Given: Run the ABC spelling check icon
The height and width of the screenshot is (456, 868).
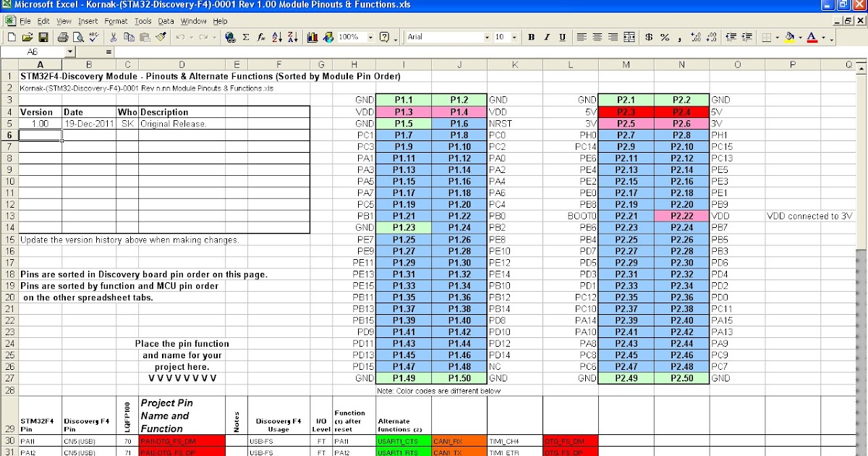Looking at the screenshot, I should (95, 37).
